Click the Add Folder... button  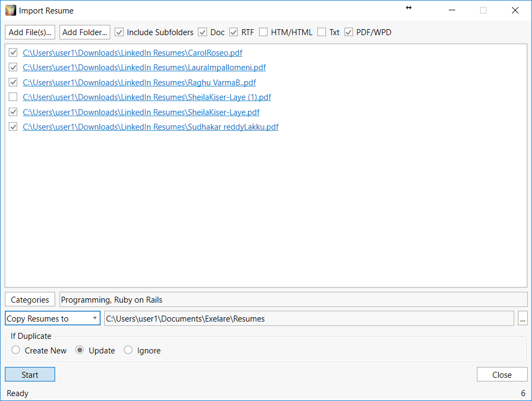85,32
